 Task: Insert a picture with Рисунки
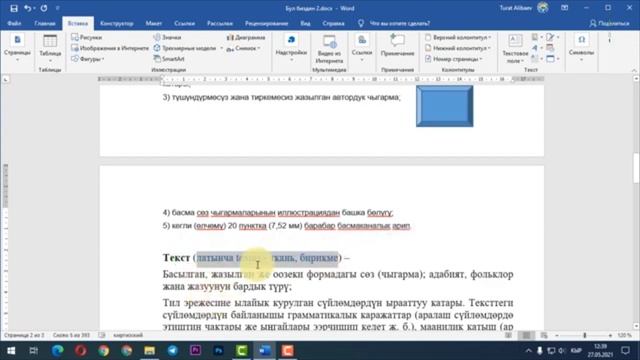87,37
